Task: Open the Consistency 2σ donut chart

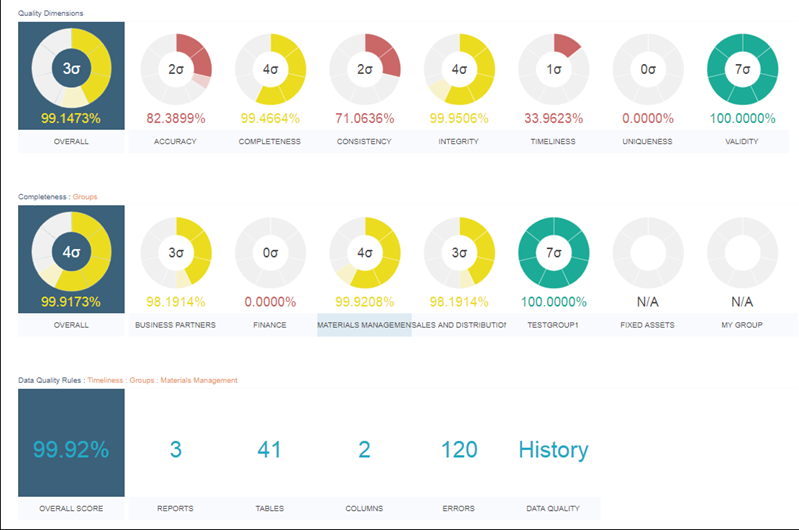Action: [365, 69]
